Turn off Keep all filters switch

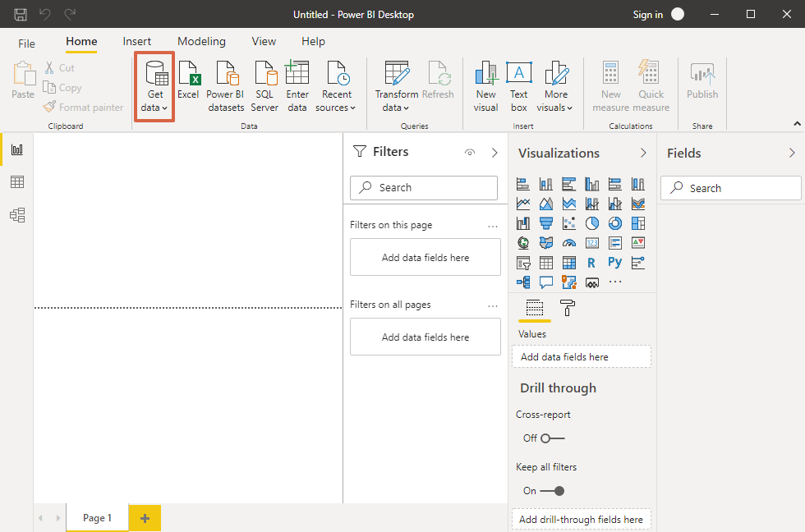point(552,491)
